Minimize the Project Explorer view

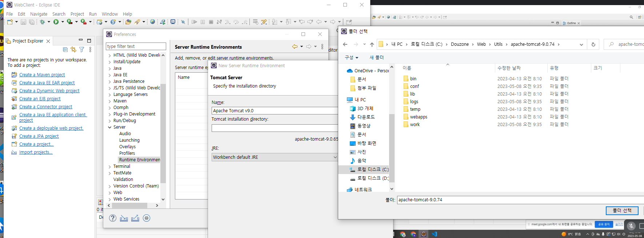coord(81,40)
